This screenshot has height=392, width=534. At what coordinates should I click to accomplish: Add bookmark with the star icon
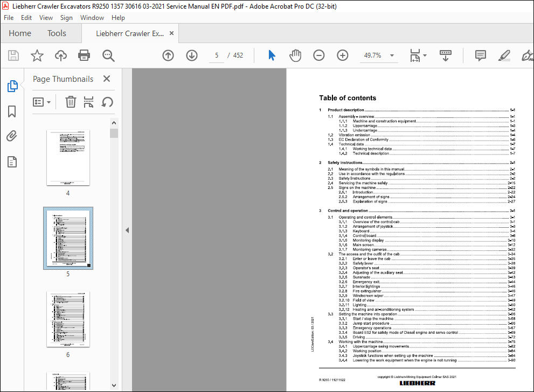pyautogui.click(x=37, y=55)
